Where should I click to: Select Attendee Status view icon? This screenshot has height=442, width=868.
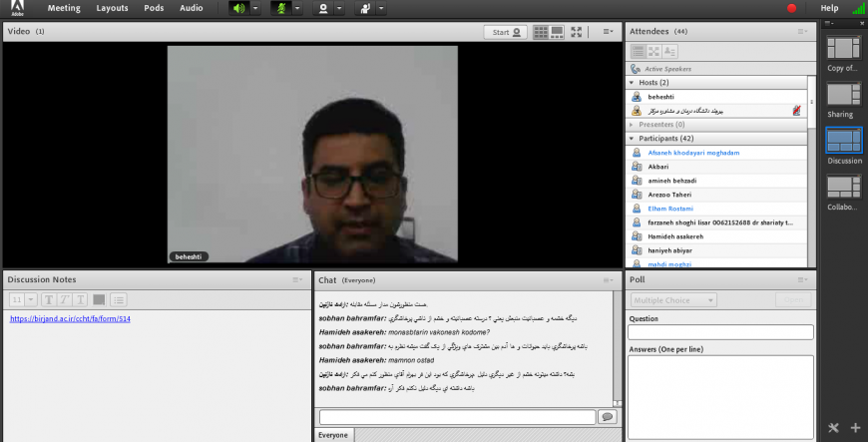(669, 52)
